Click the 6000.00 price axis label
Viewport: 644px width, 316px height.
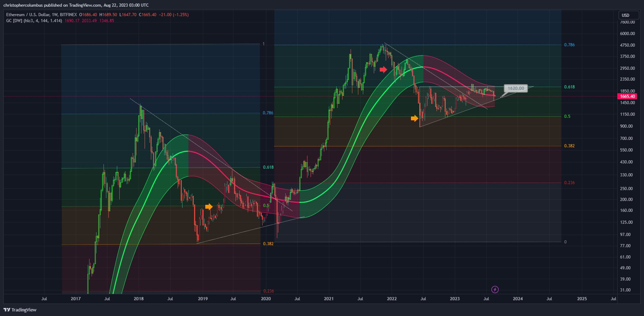pyautogui.click(x=628, y=34)
